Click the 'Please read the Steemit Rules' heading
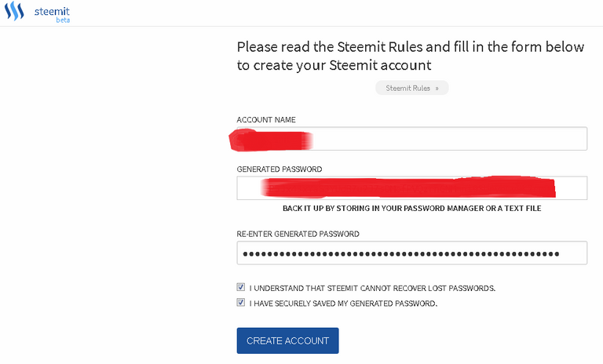 [411, 56]
